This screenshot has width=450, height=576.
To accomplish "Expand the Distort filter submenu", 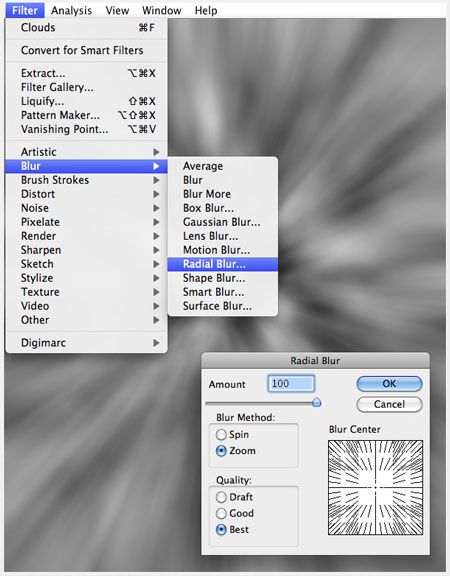I will [x=87, y=194].
